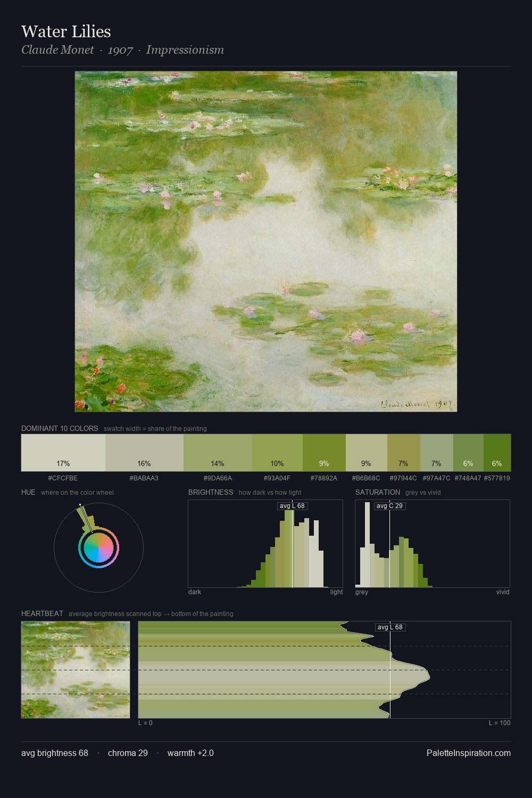This screenshot has height=798, width=532.
Task: Click "avg L 68" in brightness histogram
Action: (x=292, y=506)
